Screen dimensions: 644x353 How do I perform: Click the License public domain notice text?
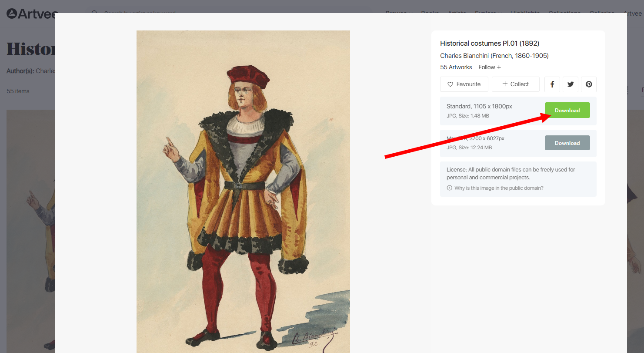click(511, 173)
